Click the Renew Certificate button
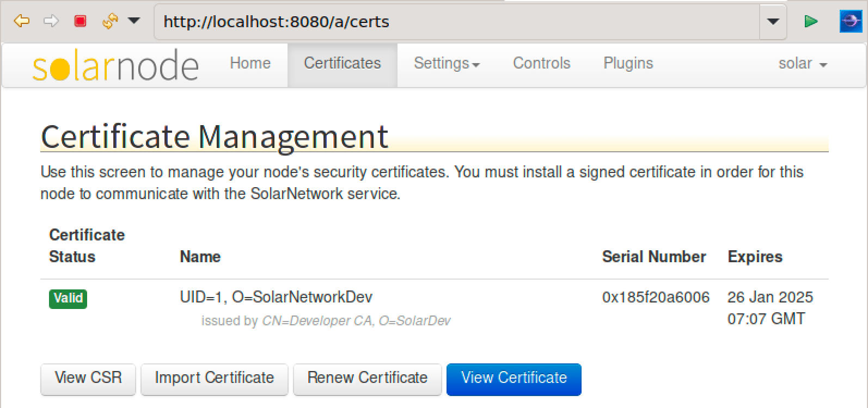This screenshot has width=868, height=408. [368, 379]
